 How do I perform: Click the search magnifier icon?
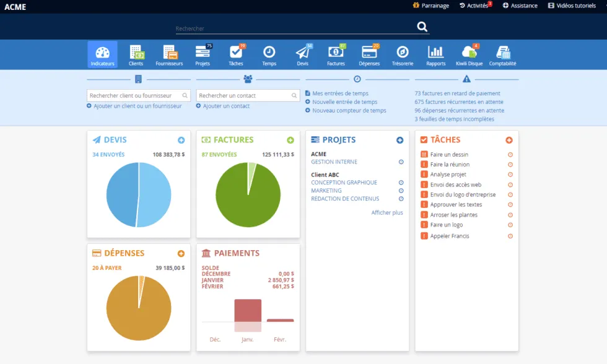(422, 27)
